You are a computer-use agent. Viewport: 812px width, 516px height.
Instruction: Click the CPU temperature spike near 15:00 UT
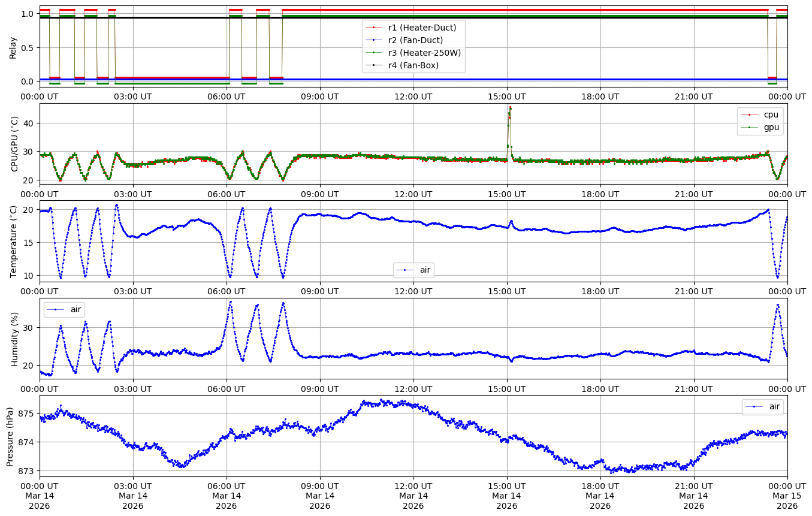pyautogui.click(x=510, y=109)
